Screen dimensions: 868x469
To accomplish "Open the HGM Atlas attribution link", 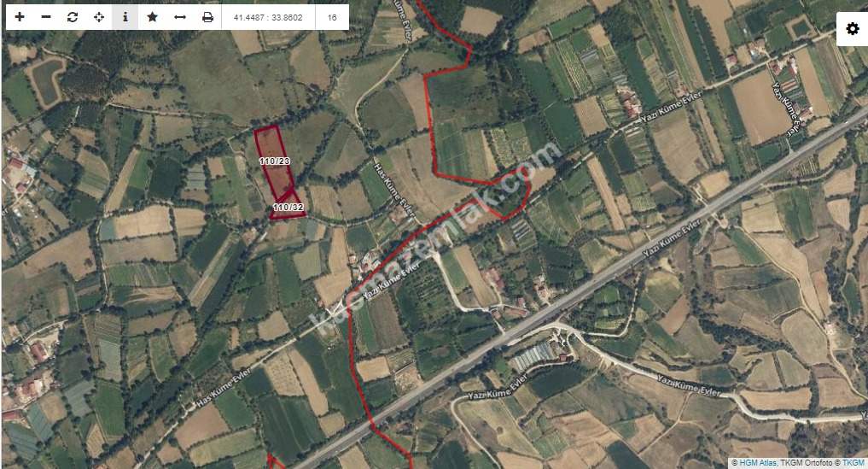I will 758,462.
